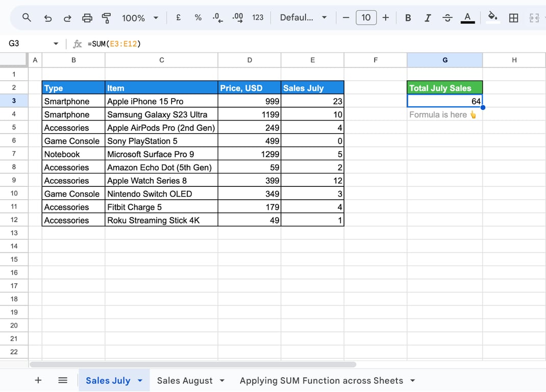Image resolution: width=546 pixels, height=392 pixels.
Task: Click the name box showing G3
Action: click(x=30, y=43)
